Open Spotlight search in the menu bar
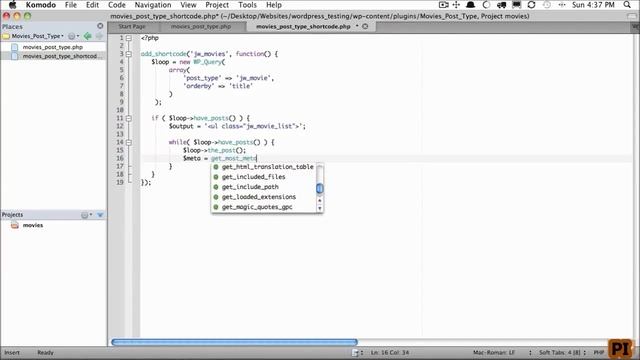Screen dimensions: 640x360 [x=627, y=5]
